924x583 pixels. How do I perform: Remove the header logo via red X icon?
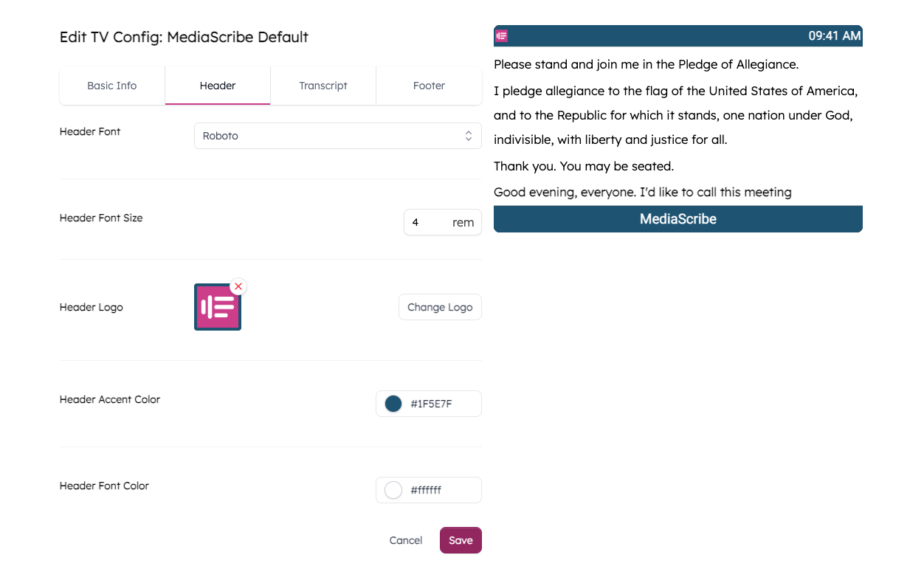pyautogui.click(x=238, y=286)
